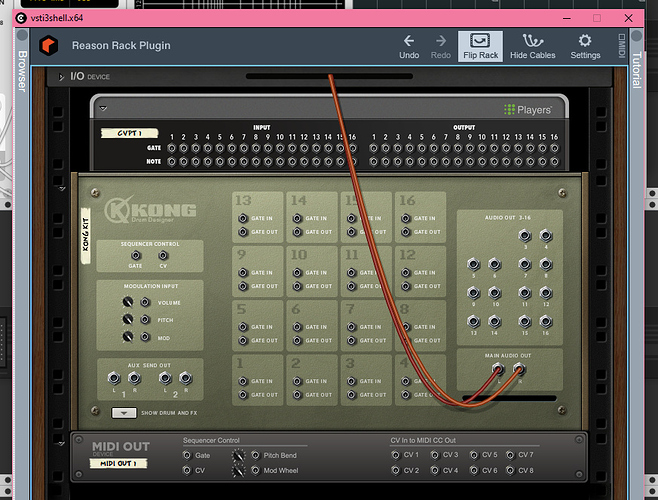The width and height of the screenshot is (658, 500).
Task: Click Aux Send Out 2 R jack
Action: tap(185, 378)
